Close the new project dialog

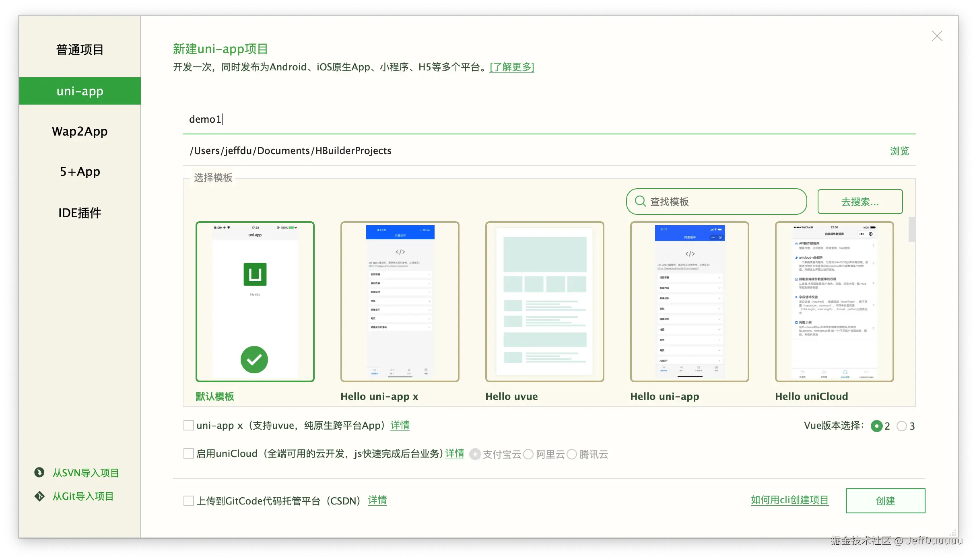pos(937,36)
